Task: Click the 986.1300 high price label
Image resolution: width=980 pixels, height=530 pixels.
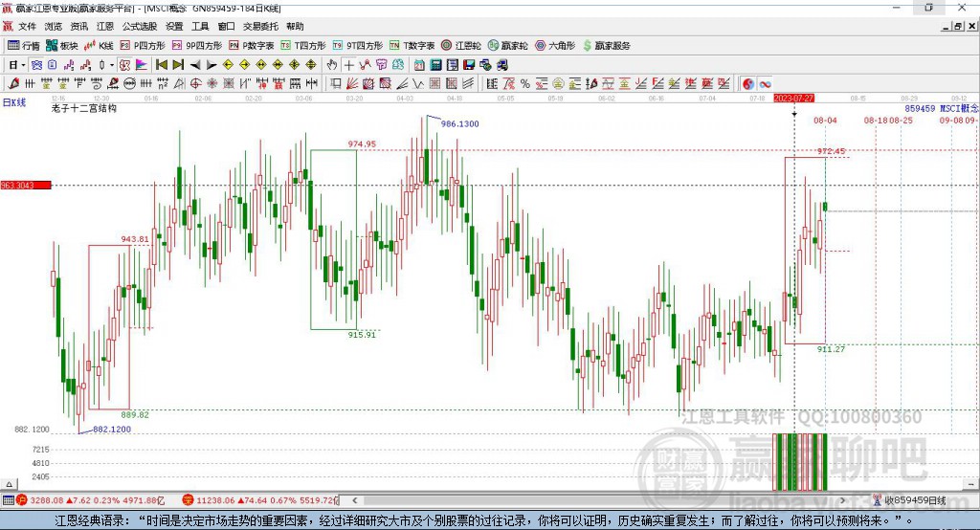Action: [460, 123]
